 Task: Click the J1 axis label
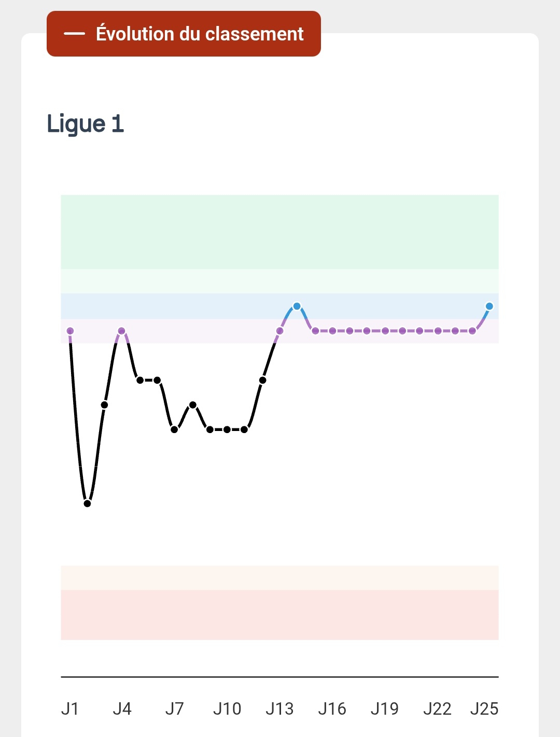pos(70,708)
